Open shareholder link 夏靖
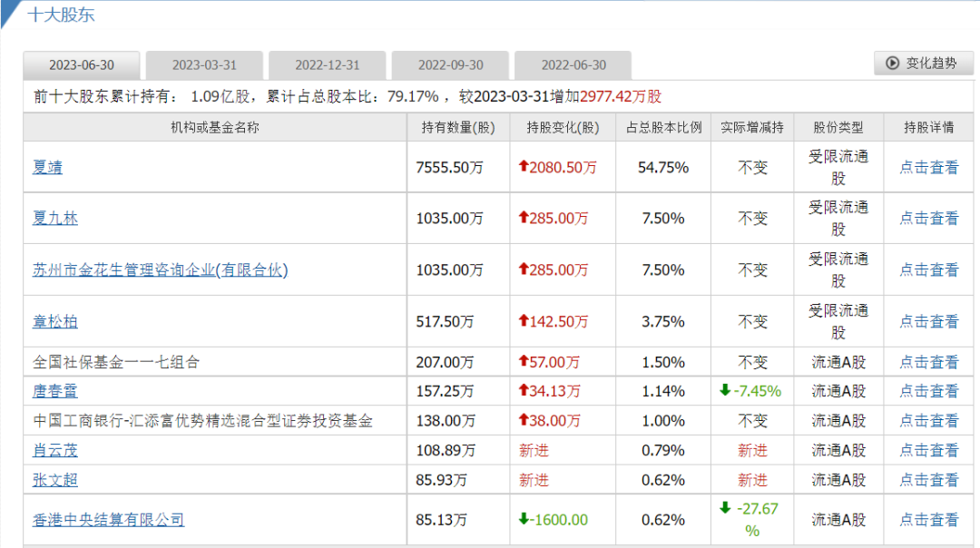 [48, 167]
